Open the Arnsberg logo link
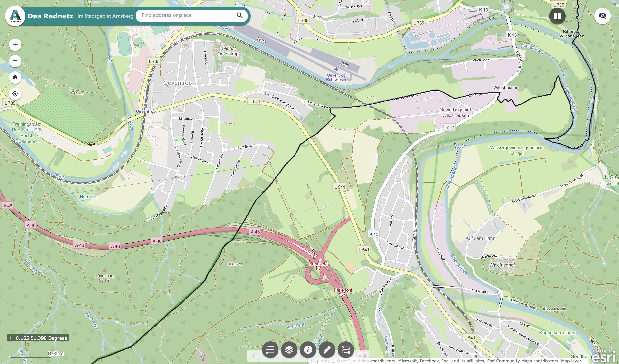The image size is (619, 364). click(15, 16)
